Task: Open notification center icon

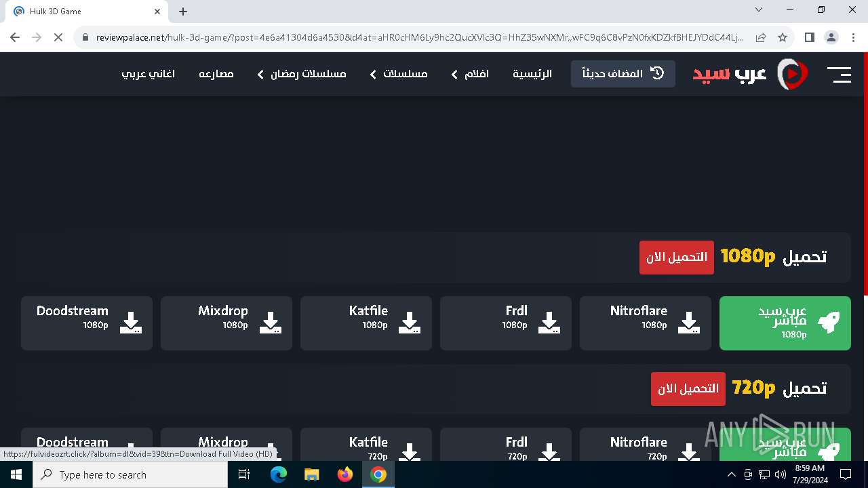Action: [846, 474]
